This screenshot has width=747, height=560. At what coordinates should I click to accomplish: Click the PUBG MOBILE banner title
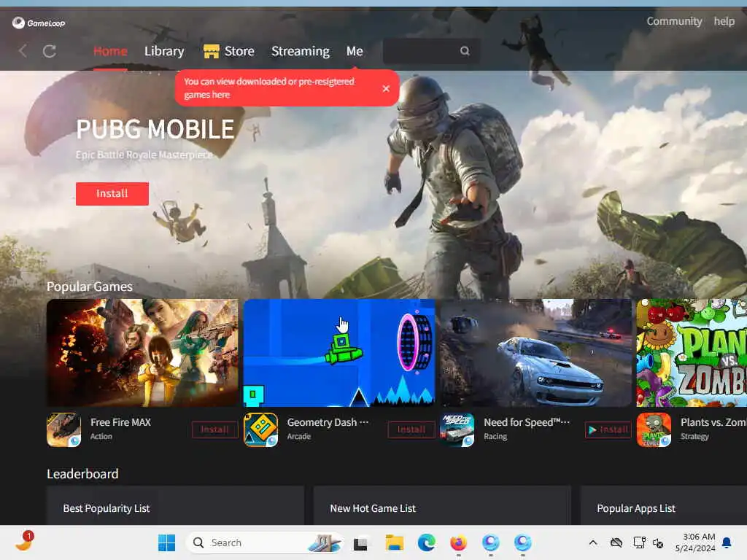click(155, 129)
